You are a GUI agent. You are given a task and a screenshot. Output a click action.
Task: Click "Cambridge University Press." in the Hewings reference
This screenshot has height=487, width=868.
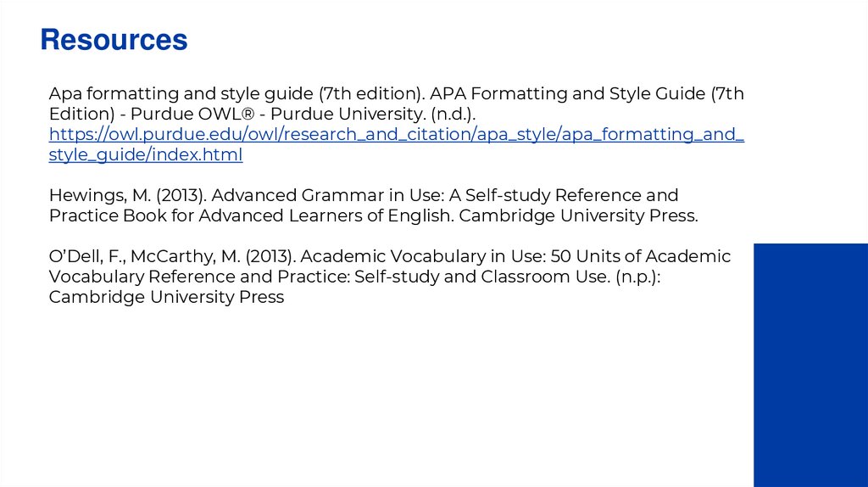pos(578,216)
